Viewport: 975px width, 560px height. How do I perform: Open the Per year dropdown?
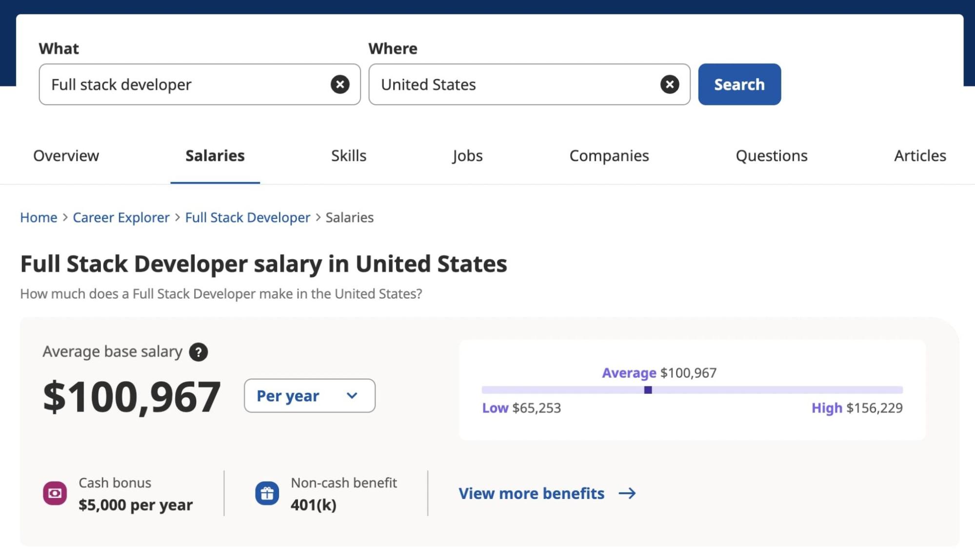pos(309,396)
